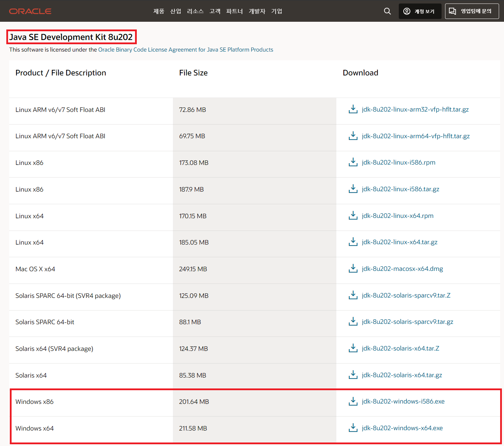Open the 산업 menu
Image resolution: width=504 pixels, height=446 pixels.
(x=176, y=11)
